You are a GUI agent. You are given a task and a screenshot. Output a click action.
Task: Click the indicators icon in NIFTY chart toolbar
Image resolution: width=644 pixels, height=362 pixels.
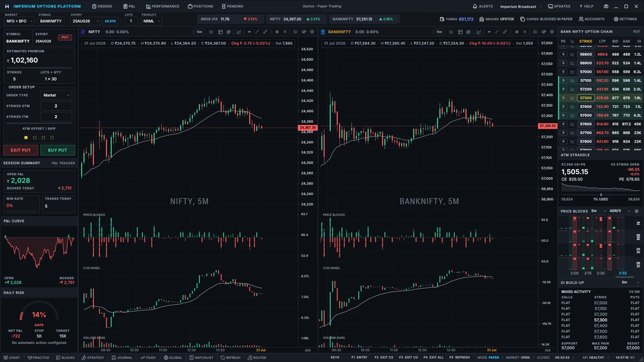click(239, 32)
